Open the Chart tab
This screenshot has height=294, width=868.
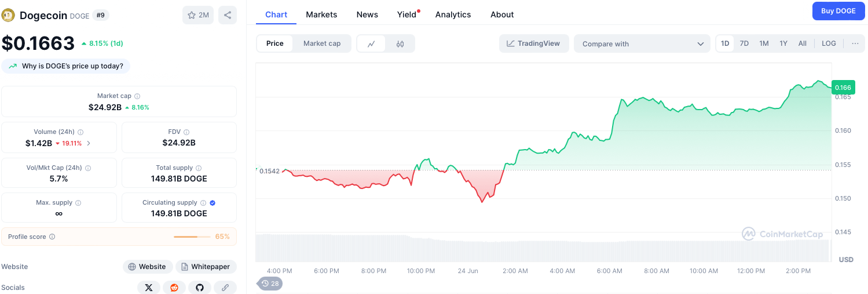[x=276, y=14]
